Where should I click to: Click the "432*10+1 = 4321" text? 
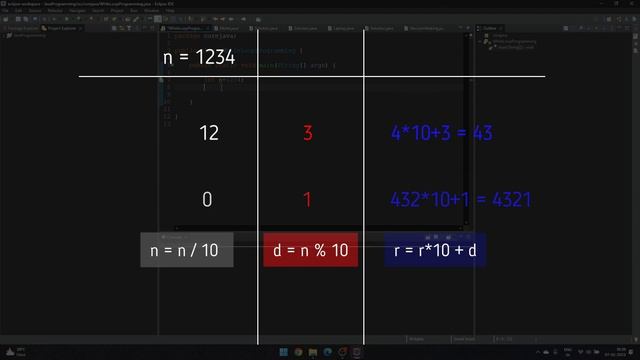click(461, 200)
